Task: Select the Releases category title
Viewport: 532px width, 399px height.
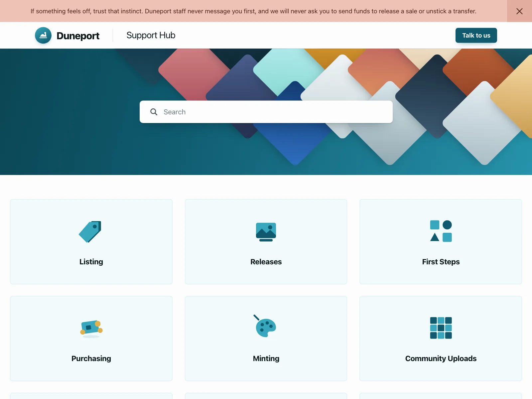Action: tap(266, 262)
